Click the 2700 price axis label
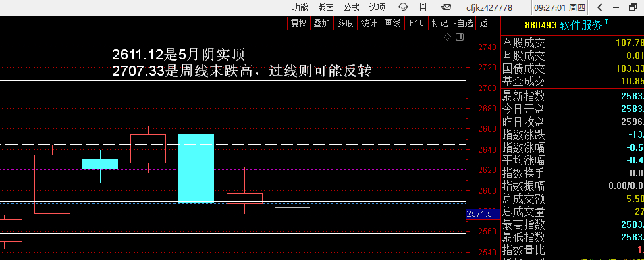Screen dimensions: 644x260 coord(487,88)
